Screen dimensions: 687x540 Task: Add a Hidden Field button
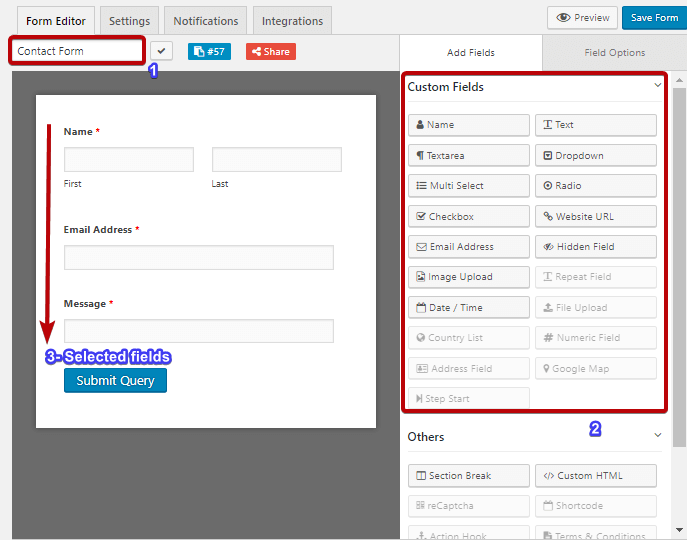tap(595, 247)
